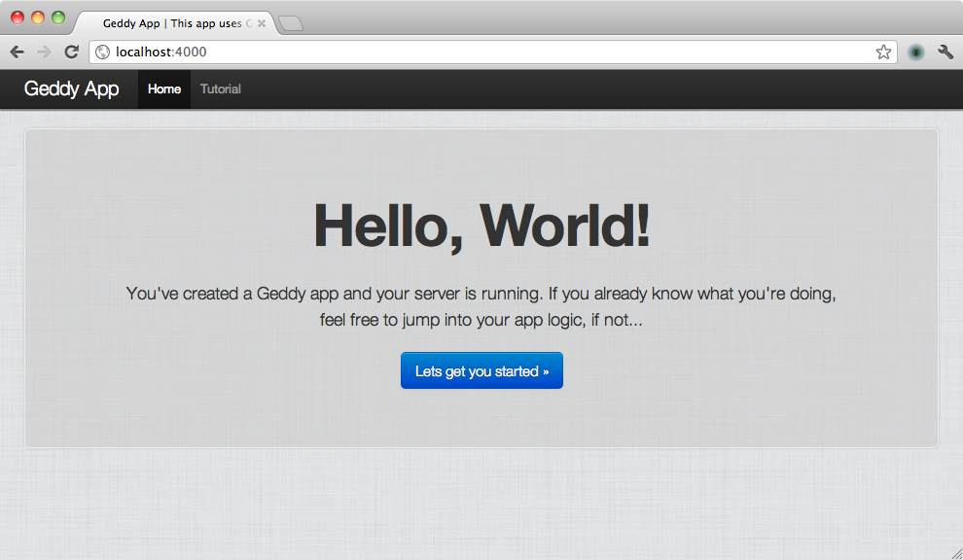Click Lets get you started button

coord(481,370)
